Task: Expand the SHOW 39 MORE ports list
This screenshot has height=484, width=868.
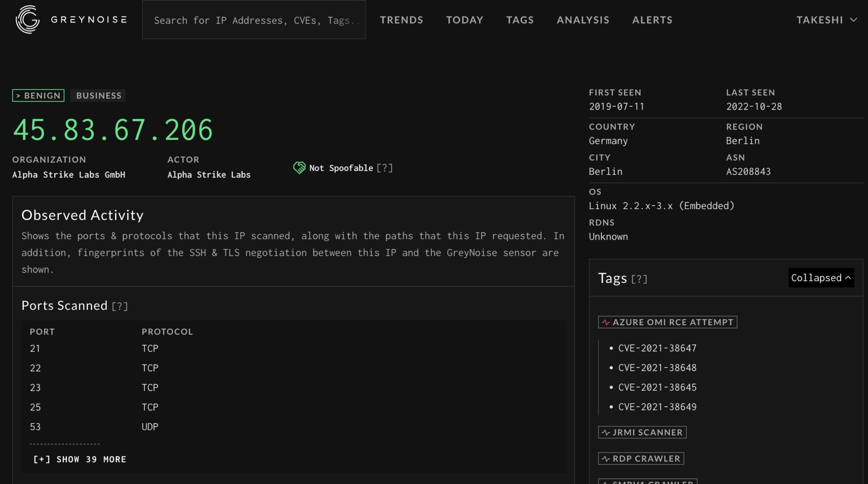Action: (79, 459)
